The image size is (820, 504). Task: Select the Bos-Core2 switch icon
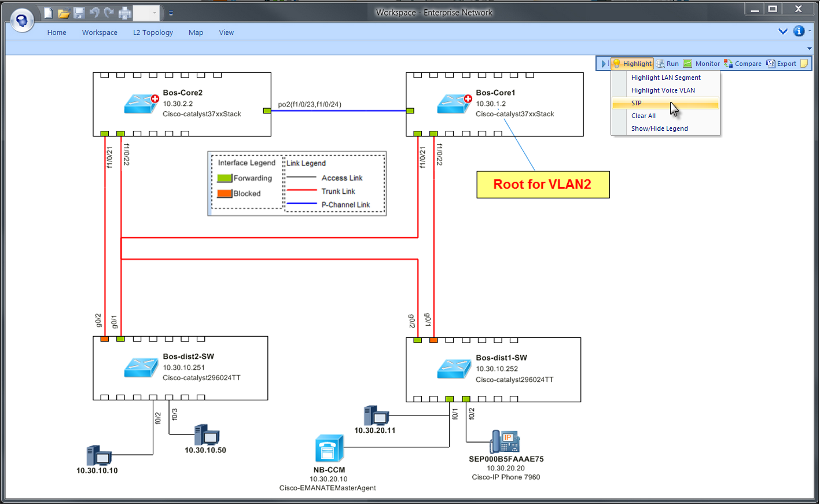(141, 104)
